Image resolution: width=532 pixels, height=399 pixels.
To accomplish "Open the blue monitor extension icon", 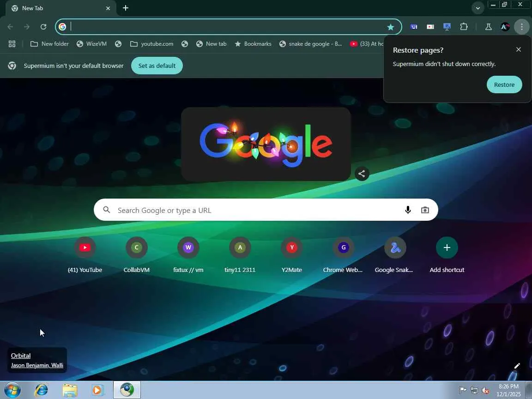I will (447, 27).
